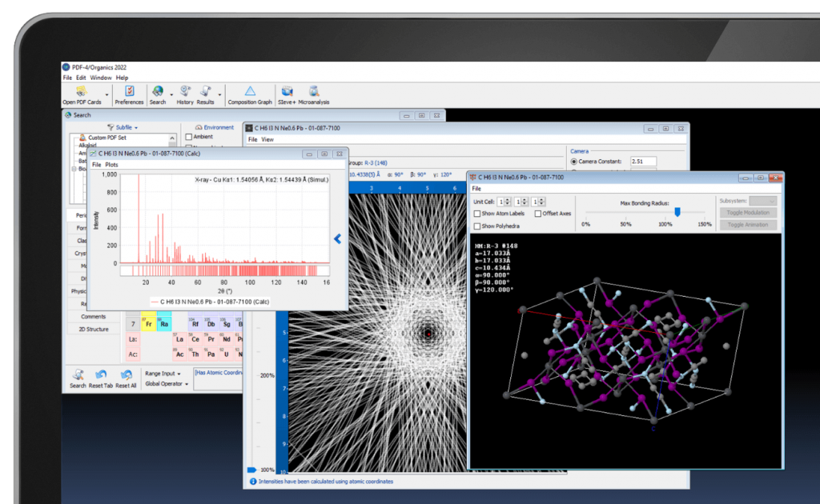
Task: Open the Subfile dropdown
Action: click(126, 127)
